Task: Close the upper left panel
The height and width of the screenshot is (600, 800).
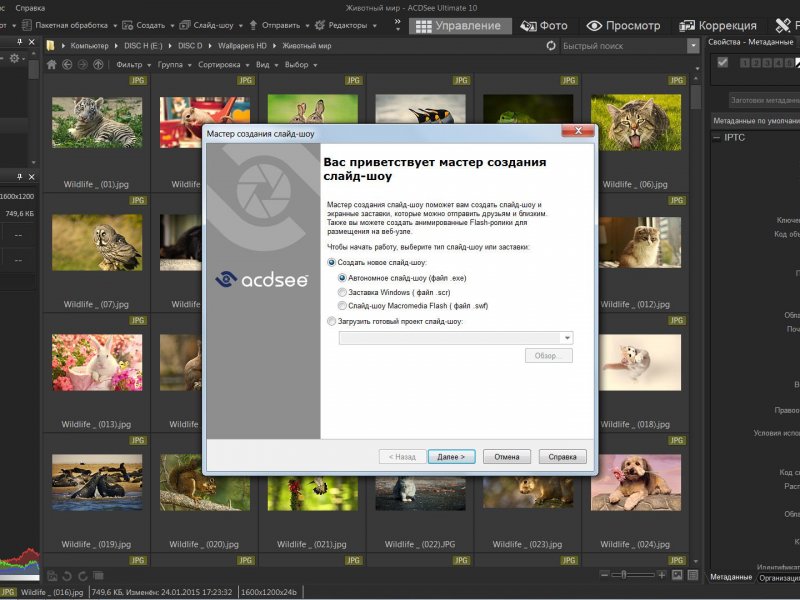Action: pos(32,42)
